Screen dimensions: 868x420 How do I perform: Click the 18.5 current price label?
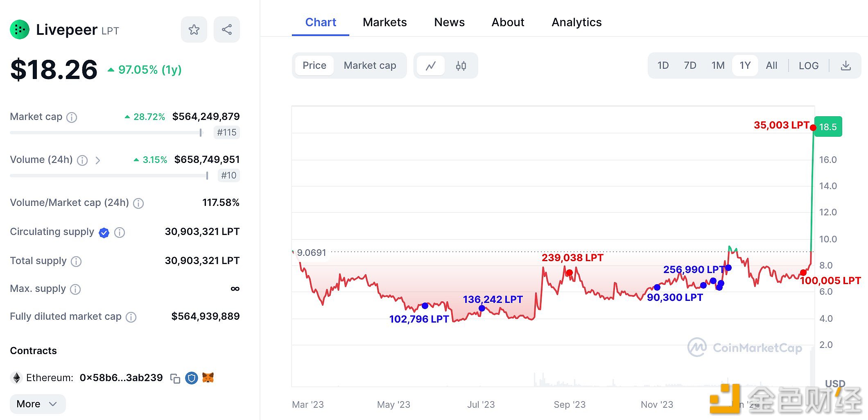(828, 127)
